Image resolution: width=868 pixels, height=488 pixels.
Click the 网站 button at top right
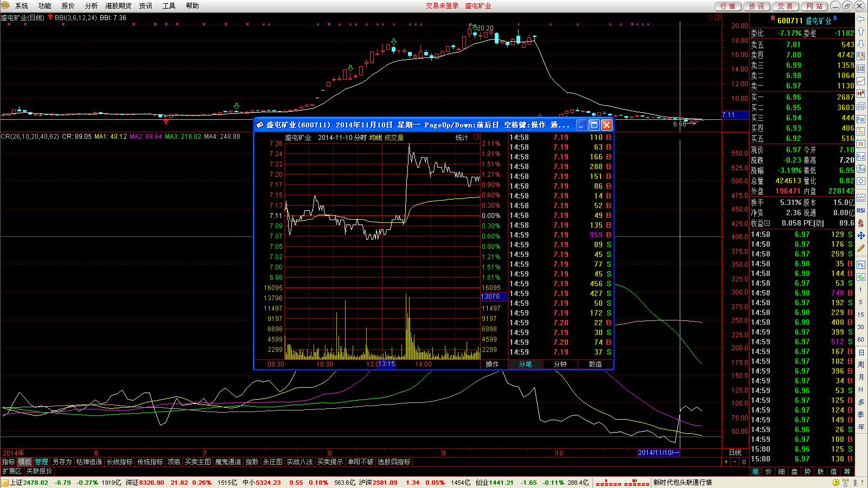tap(814, 6)
